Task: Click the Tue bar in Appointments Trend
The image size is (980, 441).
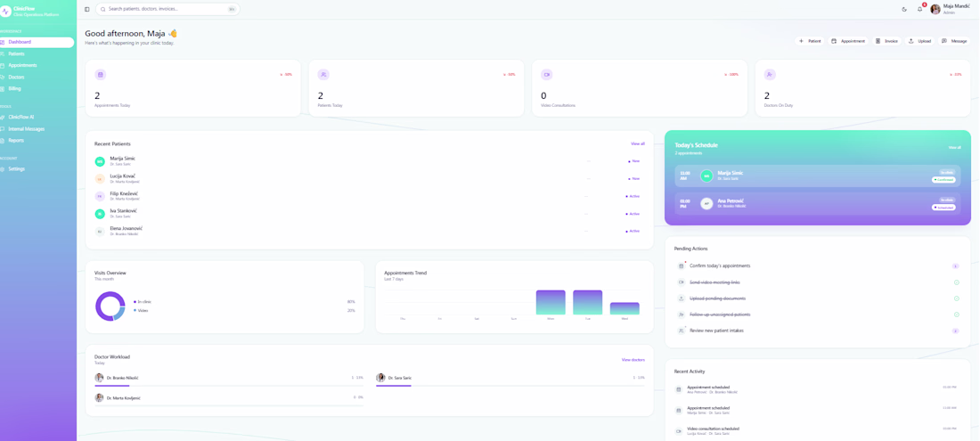Action: pos(587,302)
